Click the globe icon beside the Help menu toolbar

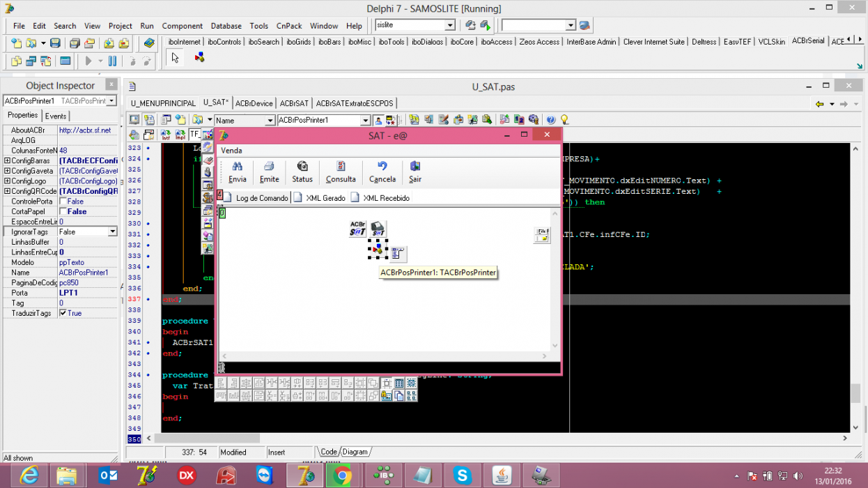pyautogui.click(x=584, y=25)
